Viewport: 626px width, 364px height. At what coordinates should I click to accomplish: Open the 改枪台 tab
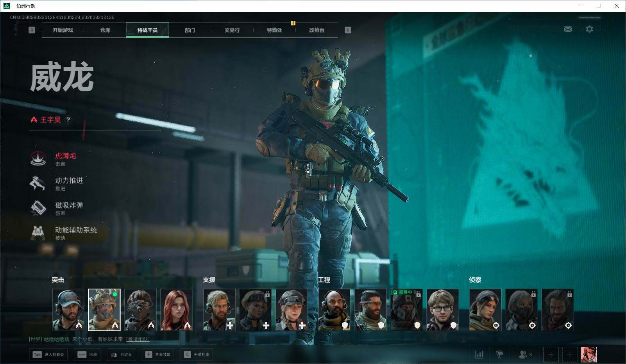pos(317,30)
